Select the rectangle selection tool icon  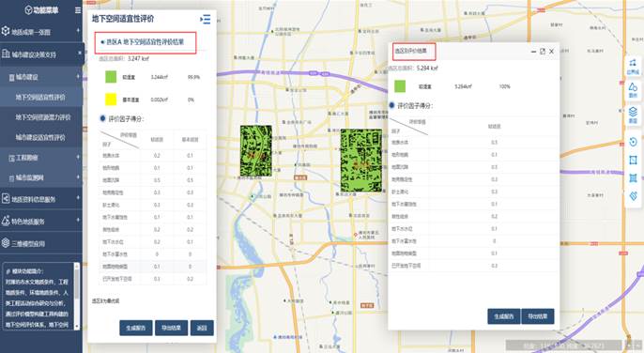[x=633, y=160]
